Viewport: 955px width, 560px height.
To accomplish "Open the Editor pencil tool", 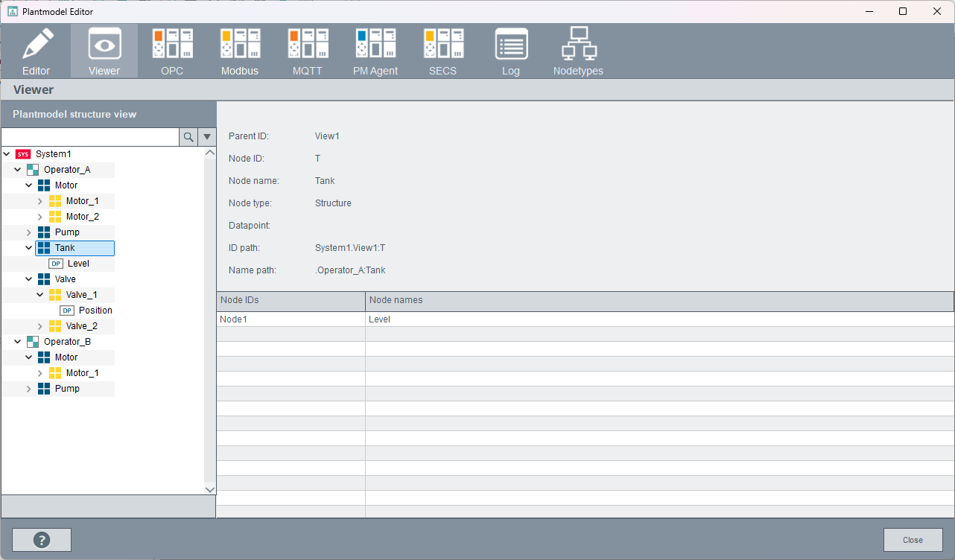I will pyautogui.click(x=37, y=51).
